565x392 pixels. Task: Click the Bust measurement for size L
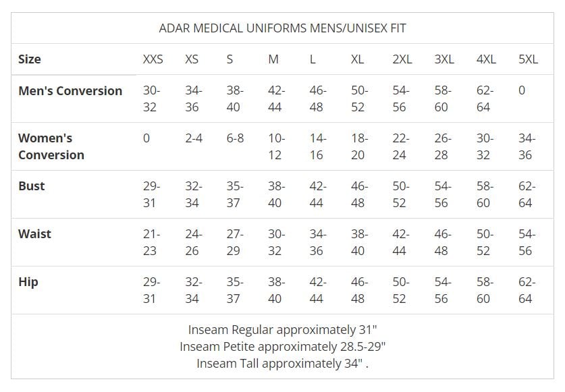point(317,194)
